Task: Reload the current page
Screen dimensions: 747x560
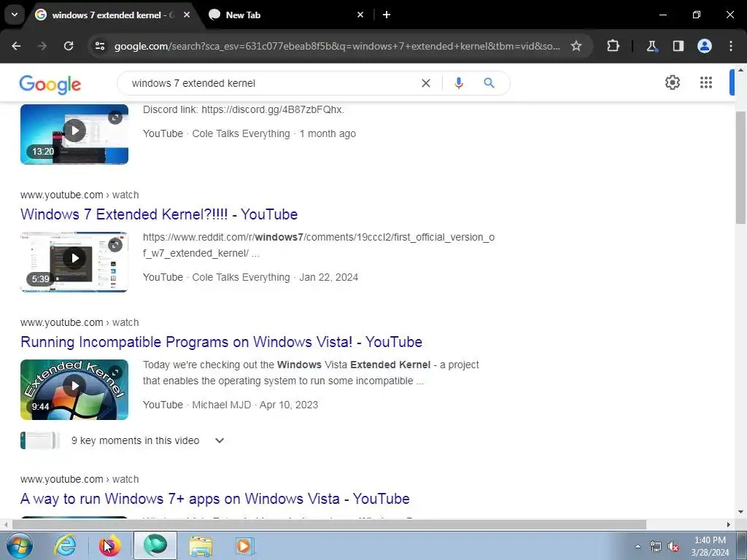Action: (x=69, y=46)
